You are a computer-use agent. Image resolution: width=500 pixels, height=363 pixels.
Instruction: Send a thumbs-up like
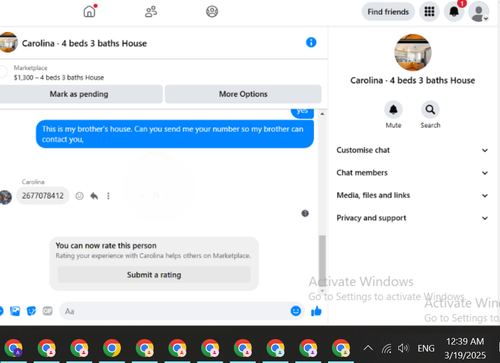click(x=316, y=311)
